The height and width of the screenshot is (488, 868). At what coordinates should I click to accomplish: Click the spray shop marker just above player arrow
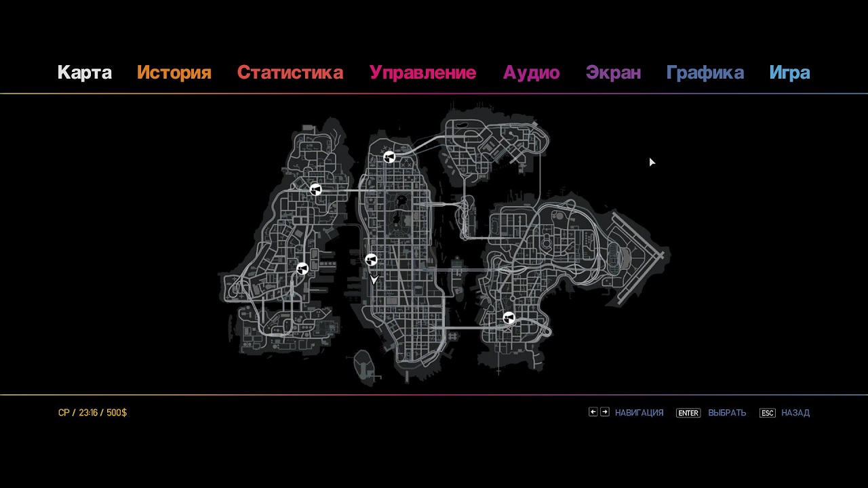[371, 260]
